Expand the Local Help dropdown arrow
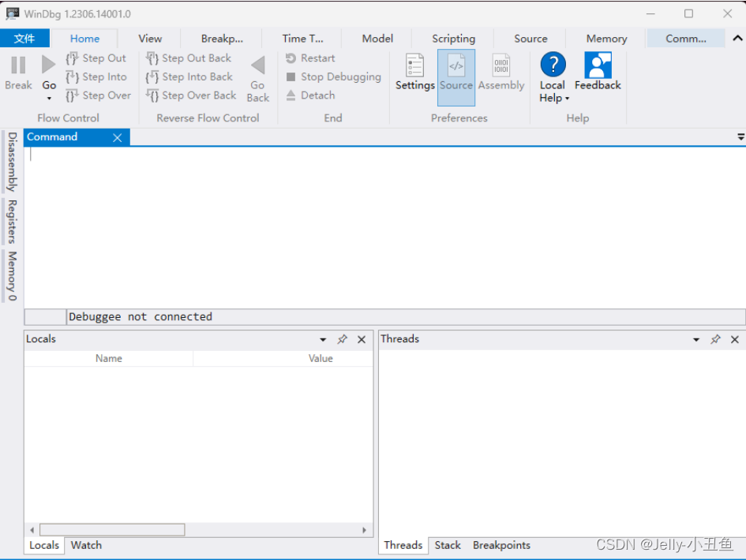 [x=567, y=99]
